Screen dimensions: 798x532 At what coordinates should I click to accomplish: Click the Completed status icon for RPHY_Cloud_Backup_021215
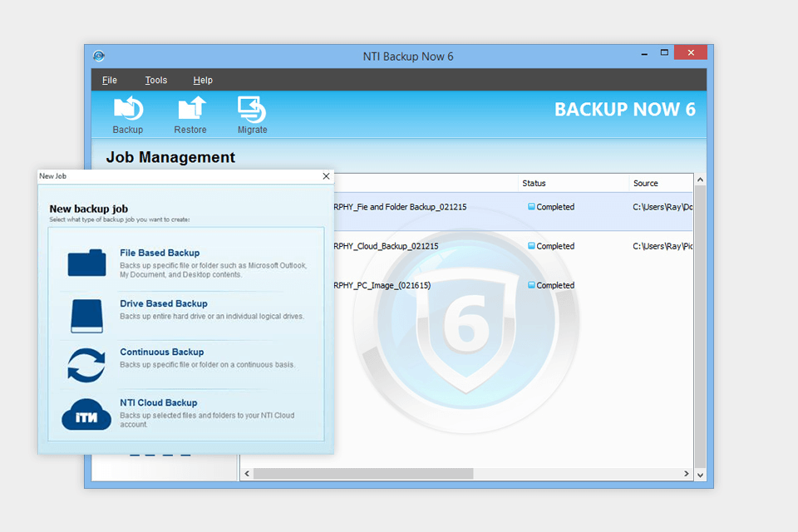[530, 246]
